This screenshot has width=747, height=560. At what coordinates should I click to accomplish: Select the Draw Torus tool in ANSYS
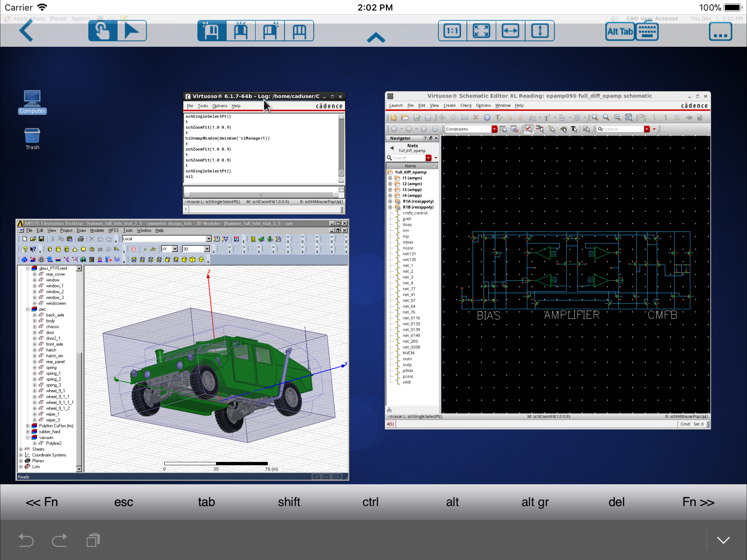point(92,249)
